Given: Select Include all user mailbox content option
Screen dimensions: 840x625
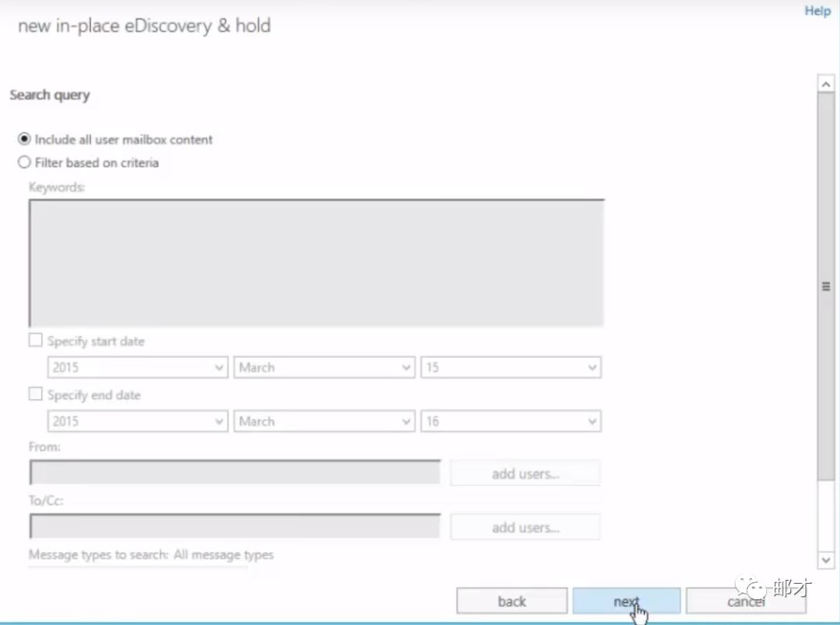Looking at the screenshot, I should click(24, 140).
